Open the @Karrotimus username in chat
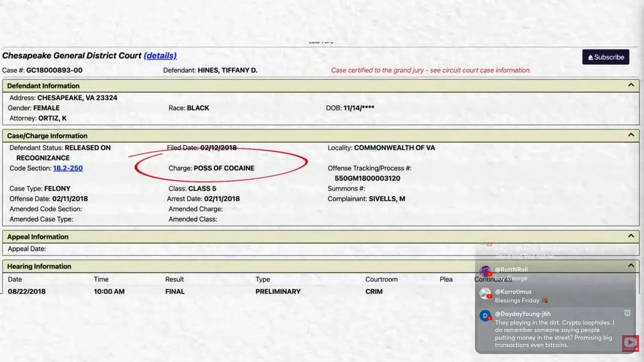The width and height of the screenshot is (644, 362). click(x=513, y=292)
